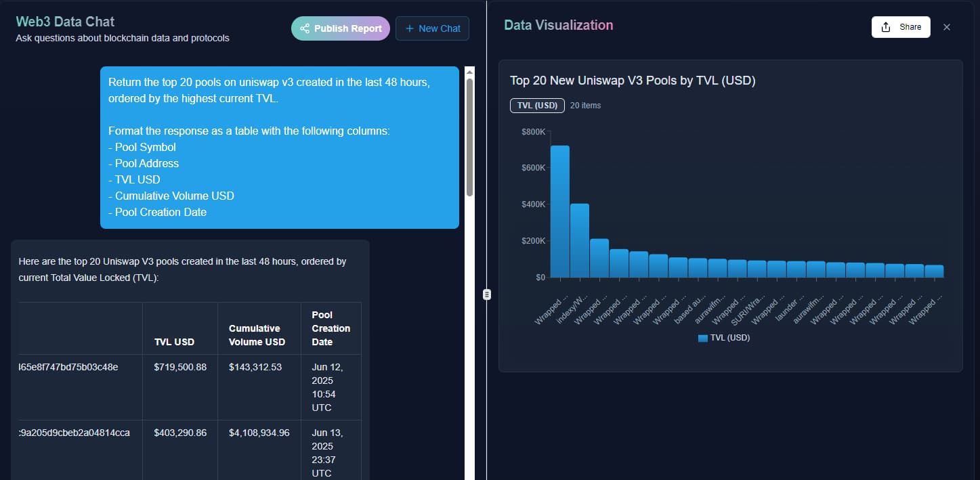The image size is (980, 480).
Task: Click the $719,500.88 TVL cell
Action: (180, 367)
